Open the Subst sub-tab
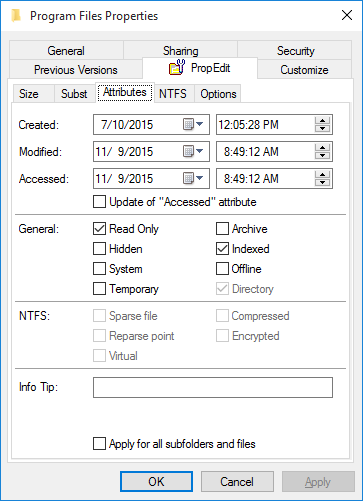The height and width of the screenshot is (501, 363). pos(74,94)
